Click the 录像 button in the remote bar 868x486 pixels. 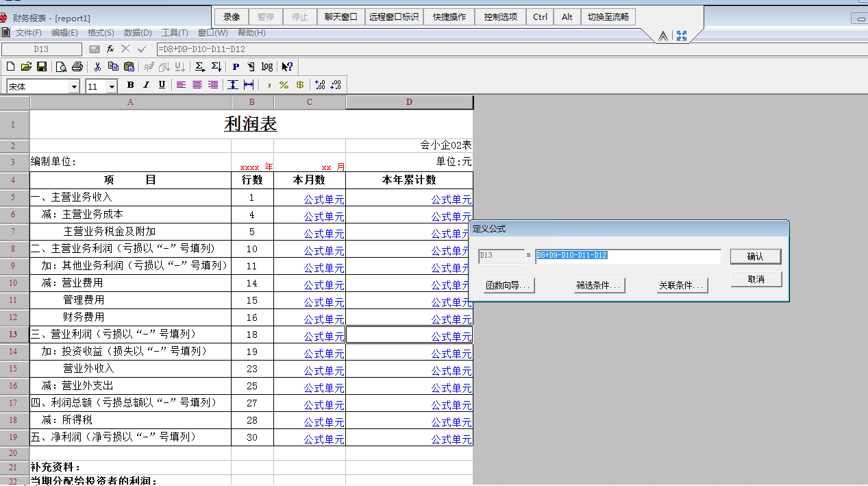[232, 17]
